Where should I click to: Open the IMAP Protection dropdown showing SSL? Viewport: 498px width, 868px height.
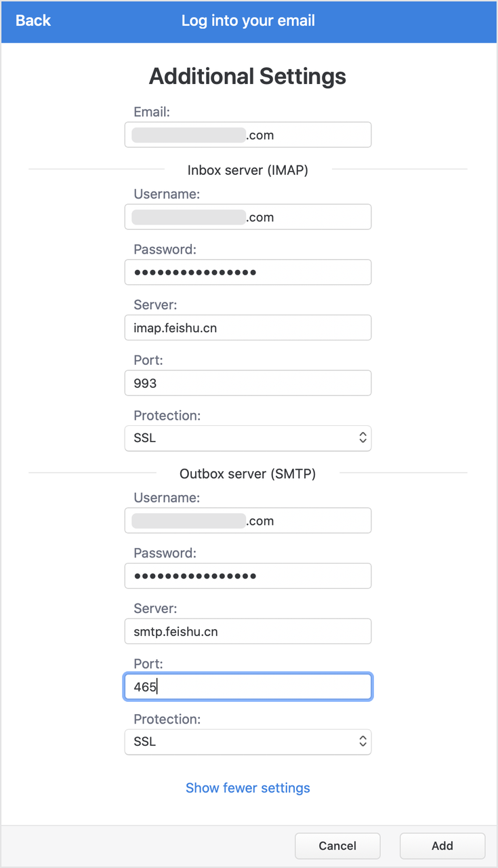click(247, 438)
